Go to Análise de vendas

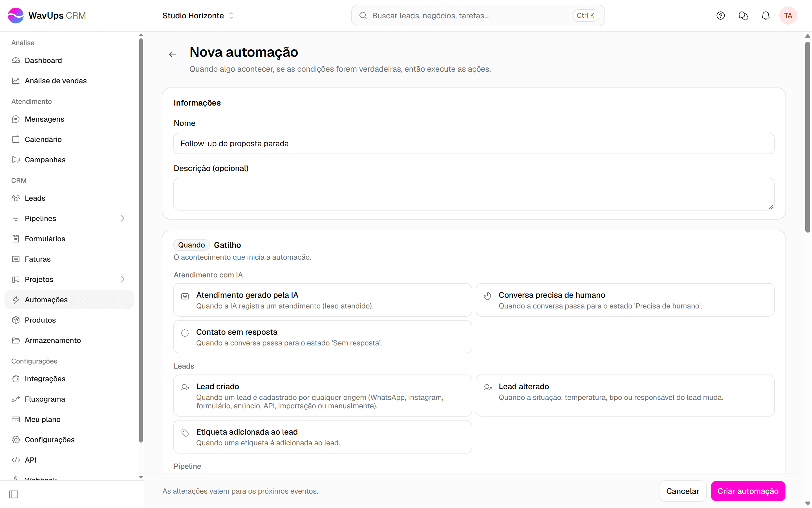click(x=69, y=81)
